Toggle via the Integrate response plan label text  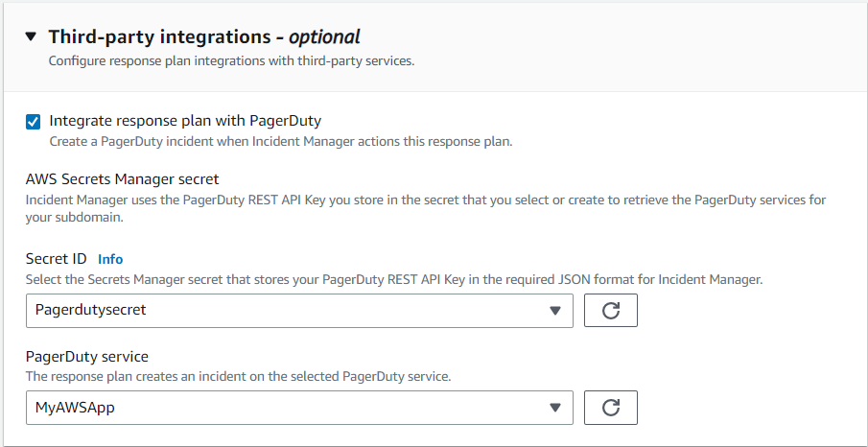[185, 121]
